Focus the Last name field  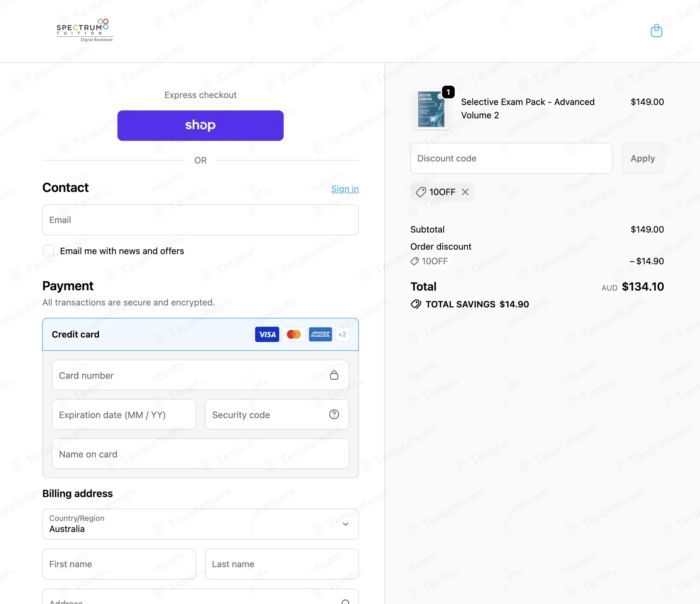(x=282, y=564)
